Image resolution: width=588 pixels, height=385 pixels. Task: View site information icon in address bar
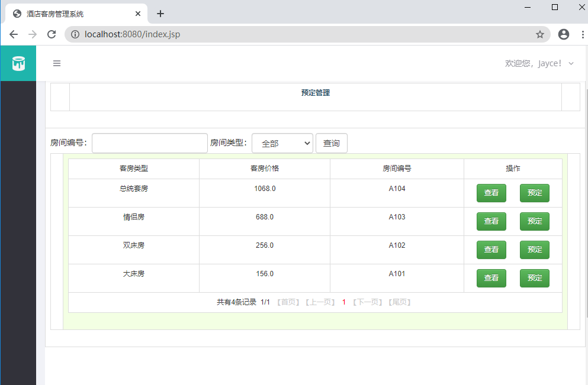pyautogui.click(x=75, y=34)
